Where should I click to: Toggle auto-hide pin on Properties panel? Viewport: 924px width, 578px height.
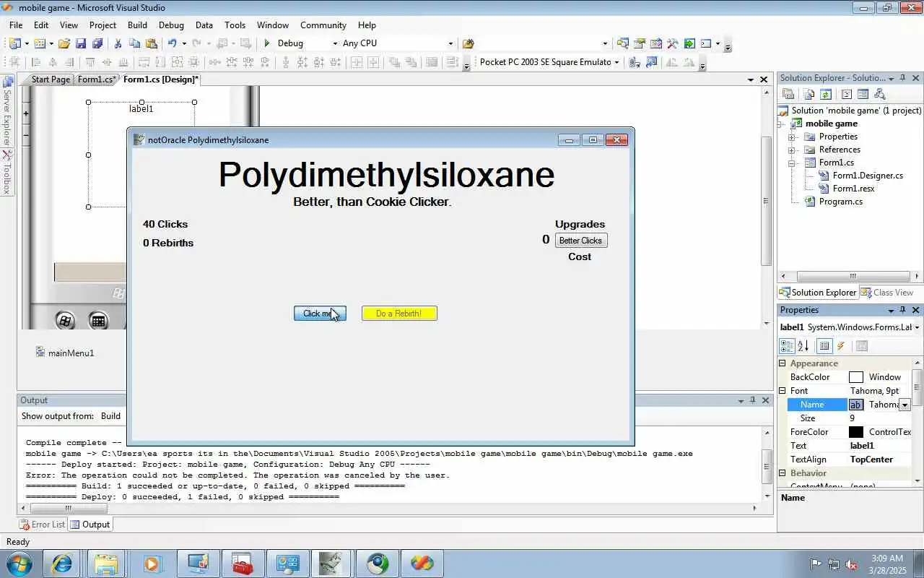[x=902, y=310]
